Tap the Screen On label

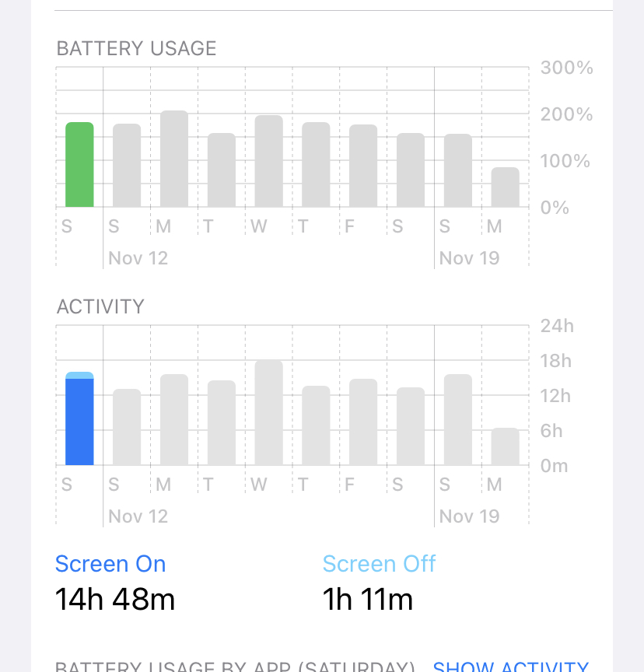click(110, 564)
